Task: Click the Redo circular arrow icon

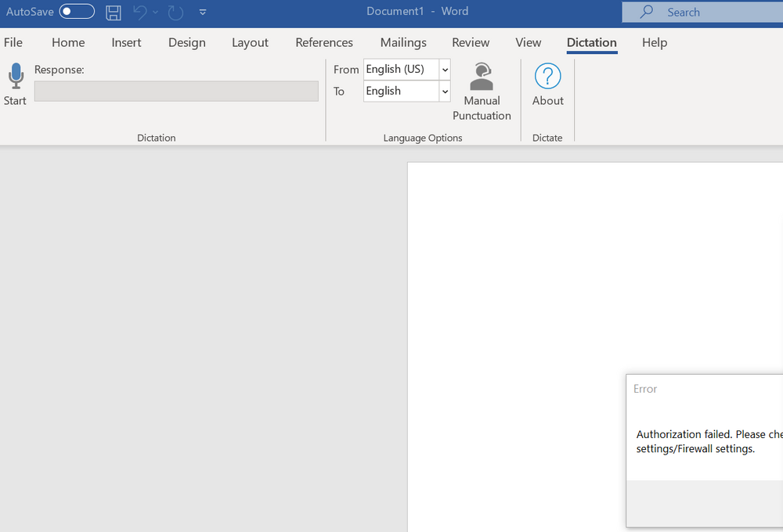Action: pyautogui.click(x=175, y=13)
